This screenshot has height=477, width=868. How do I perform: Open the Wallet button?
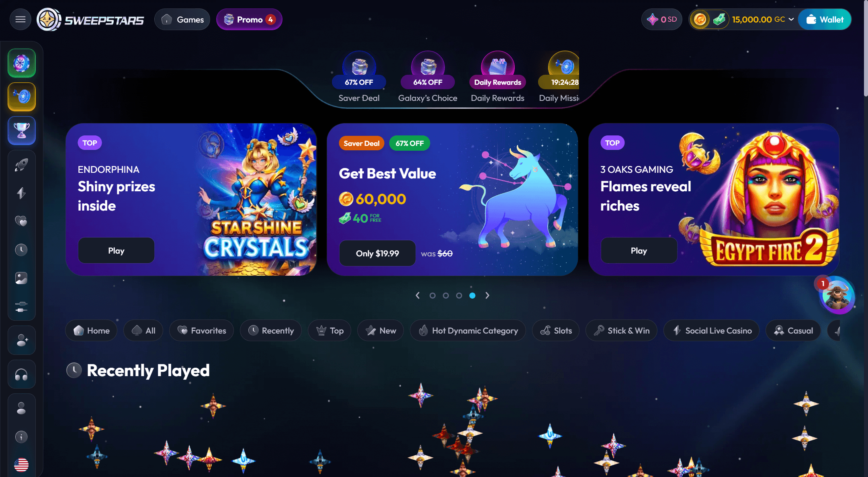pyautogui.click(x=825, y=19)
